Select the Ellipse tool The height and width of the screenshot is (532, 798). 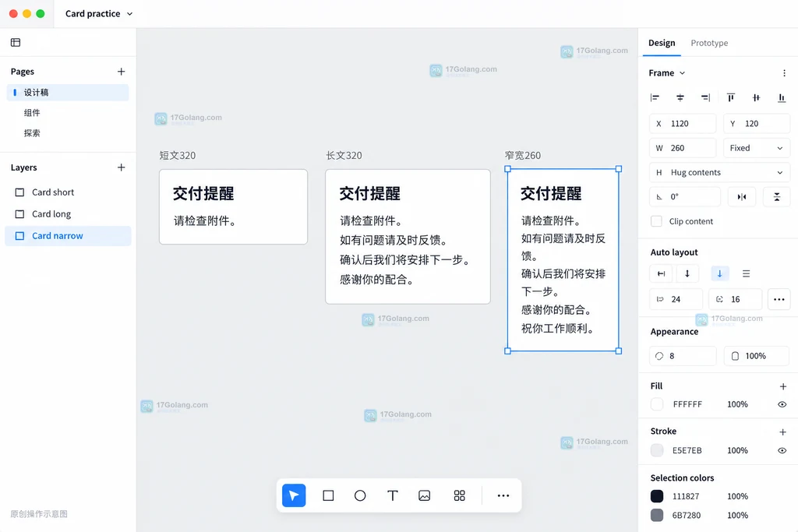tap(360, 495)
